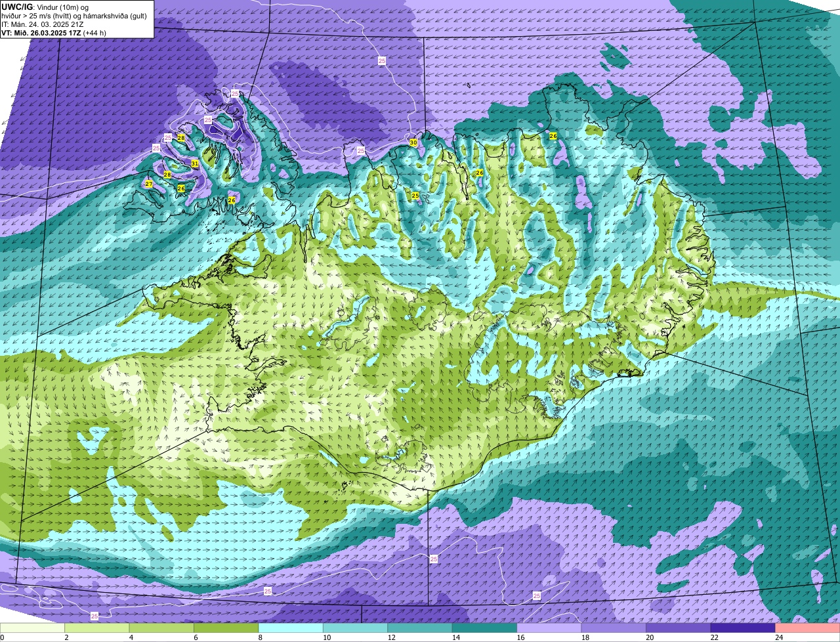Click the legend scale label "20"
The height and width of the screenshot is (642, 840).
pyautogui.click(x=649, y=637)
